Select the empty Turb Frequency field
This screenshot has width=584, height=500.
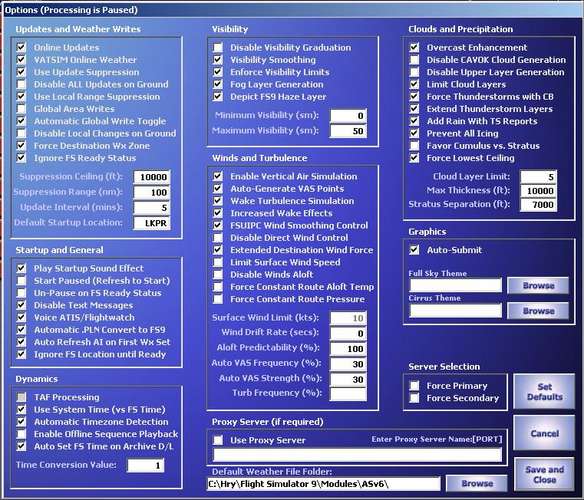[348, 394]
